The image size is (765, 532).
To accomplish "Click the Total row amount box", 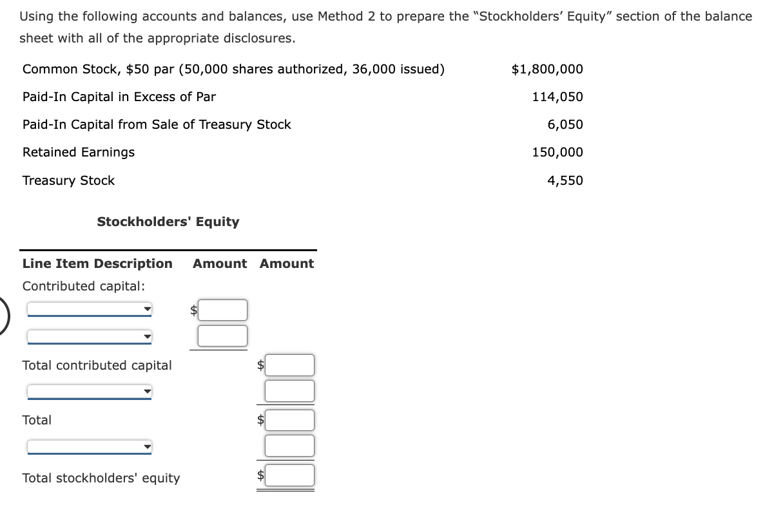I will [289, 420].
